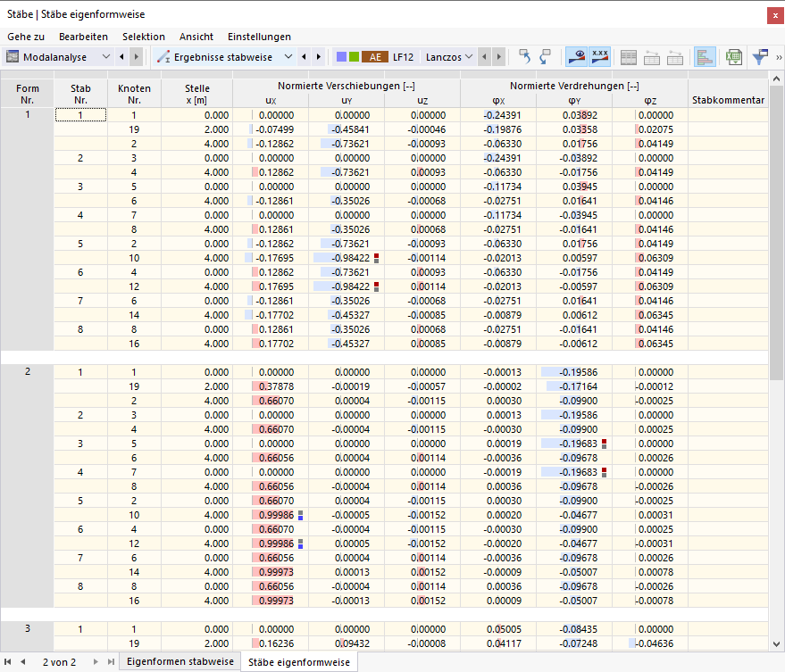Click the second grey table row icon
This screenshot has height=672, width=785.
pyautogui.click(x=651, y=57)
